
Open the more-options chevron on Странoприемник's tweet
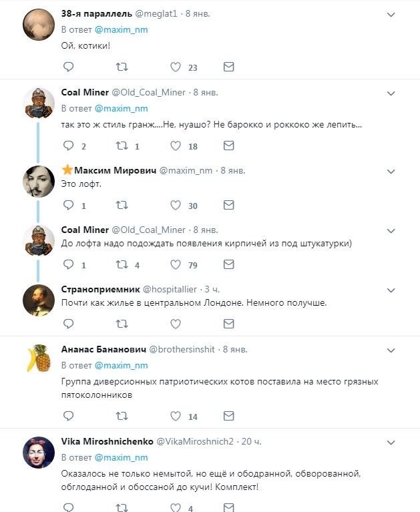(391, 290)
